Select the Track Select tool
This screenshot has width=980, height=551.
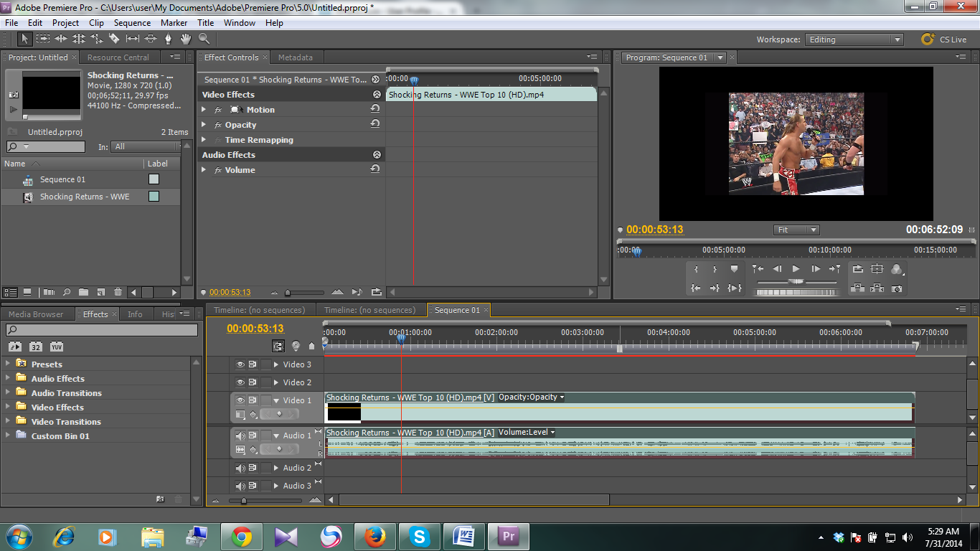point(43,39)
